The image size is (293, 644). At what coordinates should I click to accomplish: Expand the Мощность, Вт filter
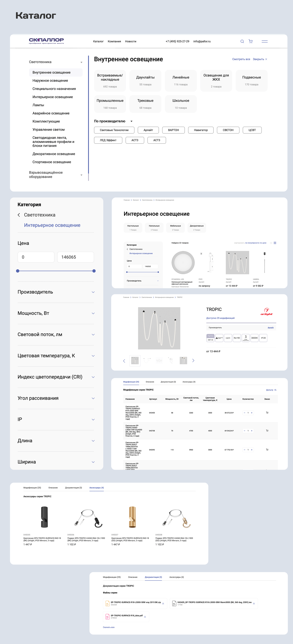93,313
